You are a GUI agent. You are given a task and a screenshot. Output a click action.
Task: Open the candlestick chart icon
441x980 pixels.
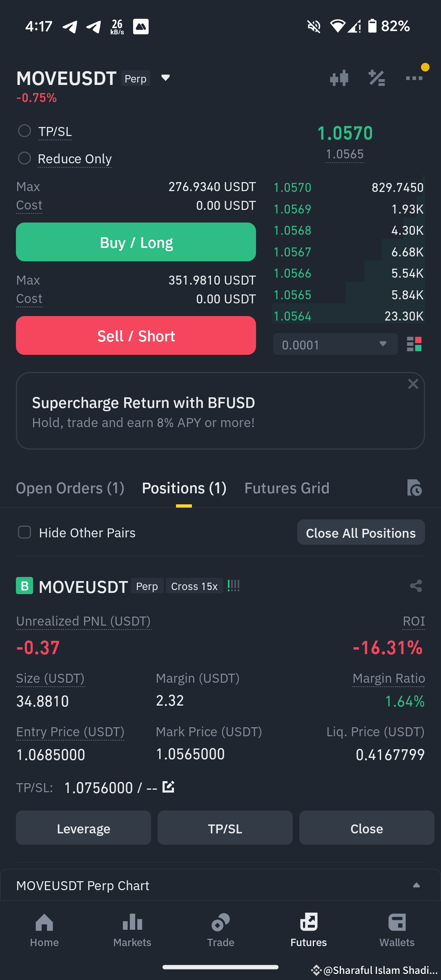(339, 78)
